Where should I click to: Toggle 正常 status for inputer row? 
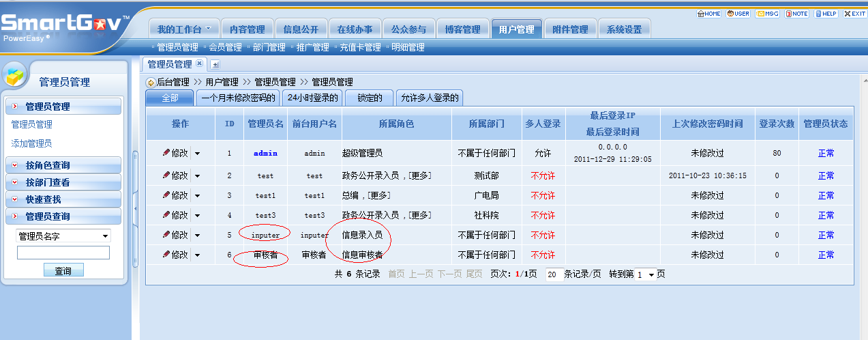point(825,235)
